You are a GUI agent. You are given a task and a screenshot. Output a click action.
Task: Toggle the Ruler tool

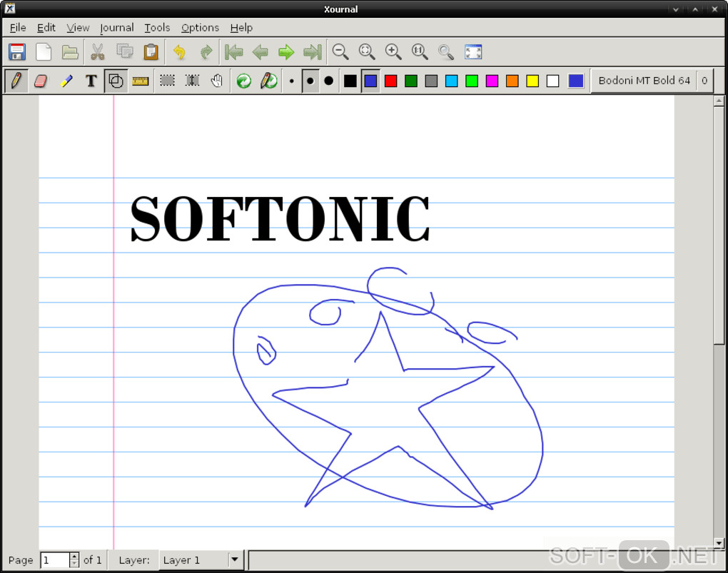140,81
